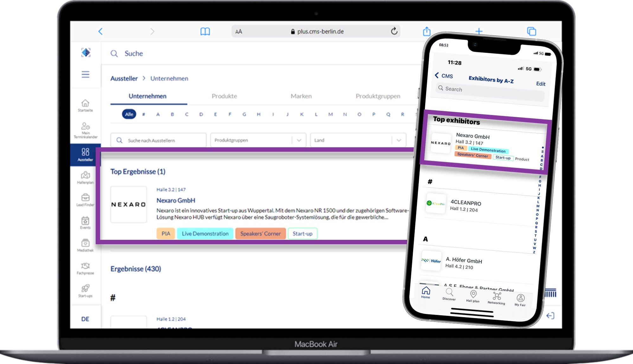
Task: Click the Live Demonstration button
Action: (x=205, y=233)
